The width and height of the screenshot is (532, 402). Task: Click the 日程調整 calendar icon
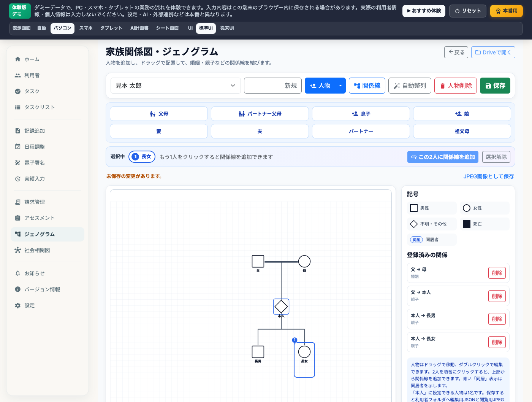pos(17,147)
